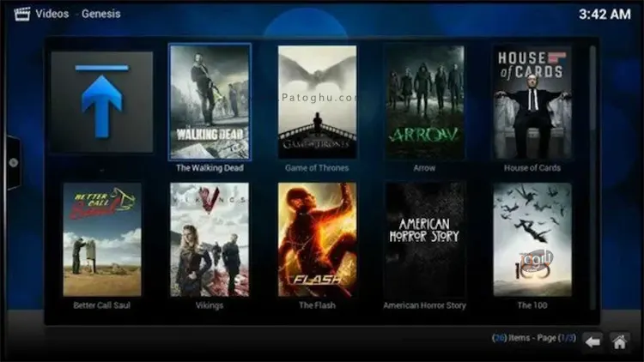Open the Game of Thrones poster
This screenshot has height=362, width=644.
pyautogui.click(x=317, y=102)
